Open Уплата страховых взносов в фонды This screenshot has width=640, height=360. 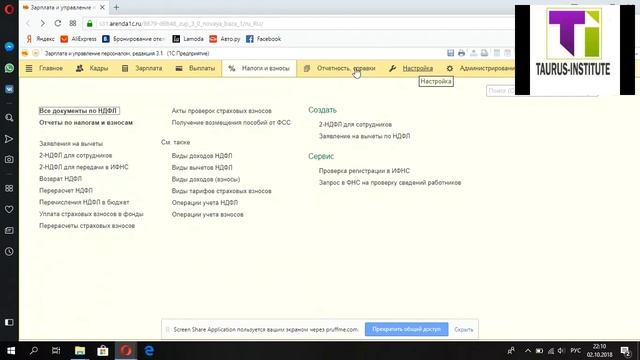tap(91, 214)
